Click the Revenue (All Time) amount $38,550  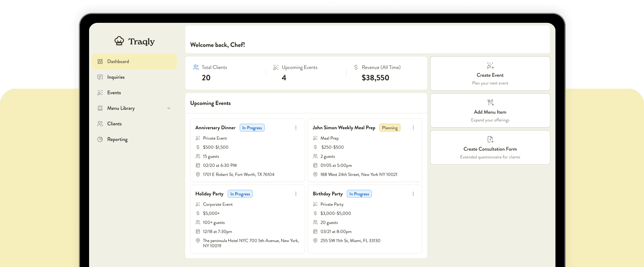(375, 78)
